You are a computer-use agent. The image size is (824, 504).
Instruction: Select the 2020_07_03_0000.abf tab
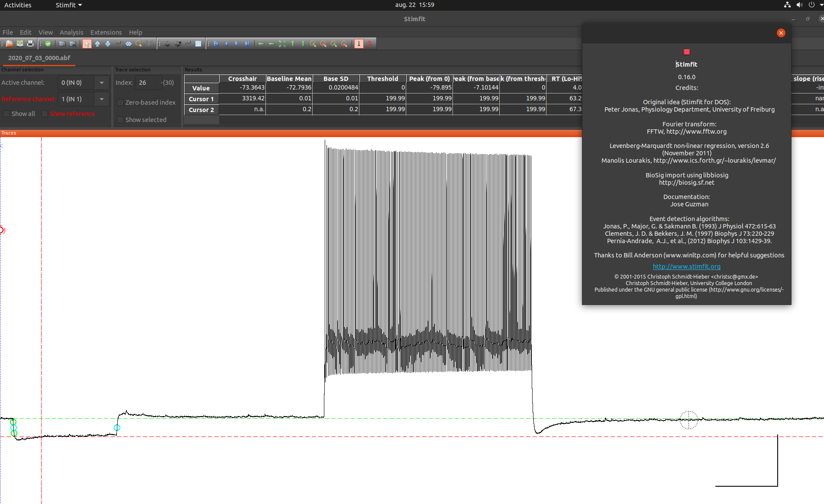coord(38,57)
